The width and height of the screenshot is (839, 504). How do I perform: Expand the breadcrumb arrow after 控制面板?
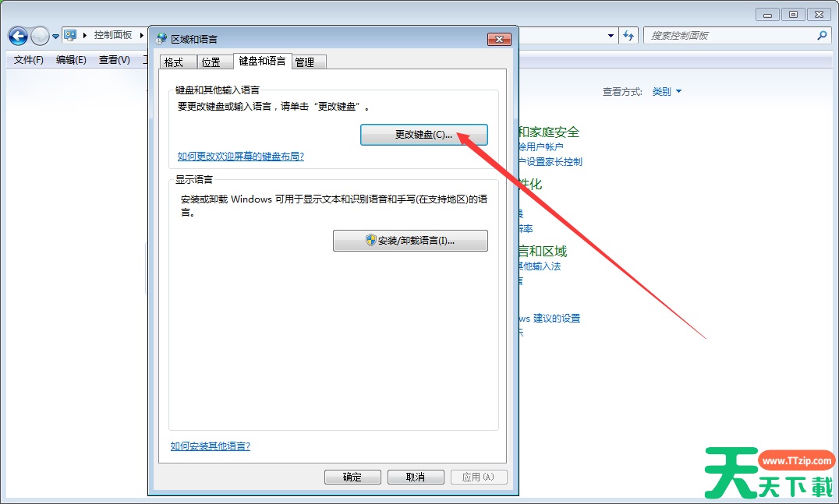pos(141,35)
